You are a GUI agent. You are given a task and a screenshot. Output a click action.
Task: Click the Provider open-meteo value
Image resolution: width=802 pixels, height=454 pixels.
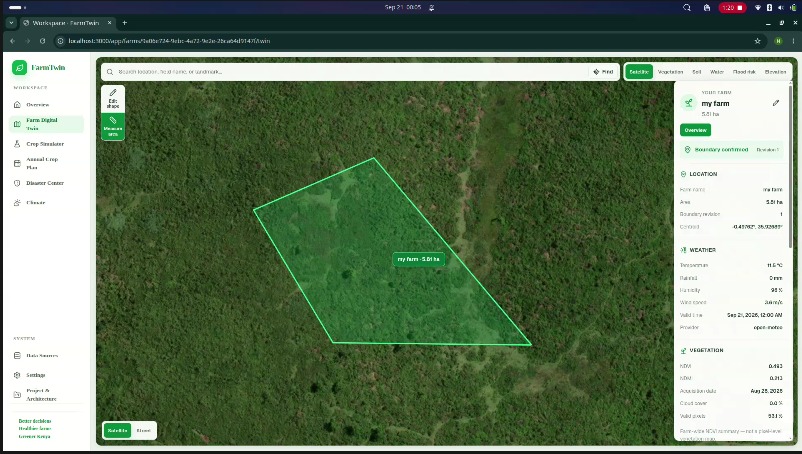point(768,327)
